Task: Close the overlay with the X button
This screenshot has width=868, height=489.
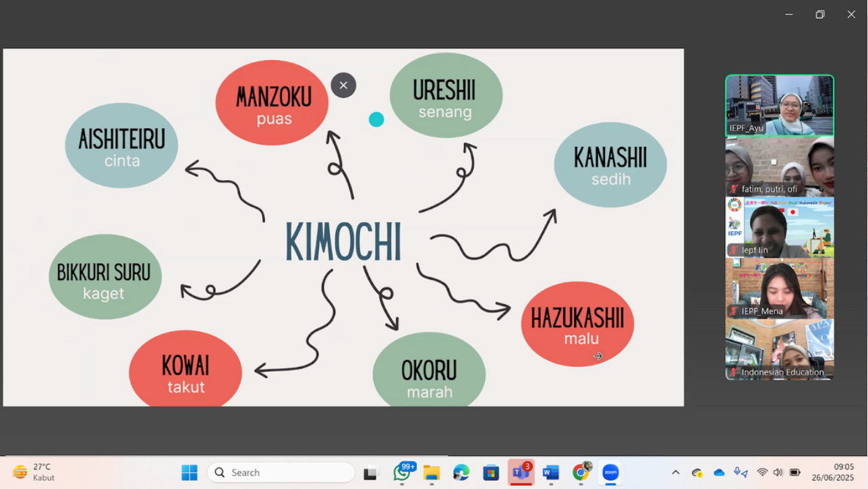Action: coord(343,86)
